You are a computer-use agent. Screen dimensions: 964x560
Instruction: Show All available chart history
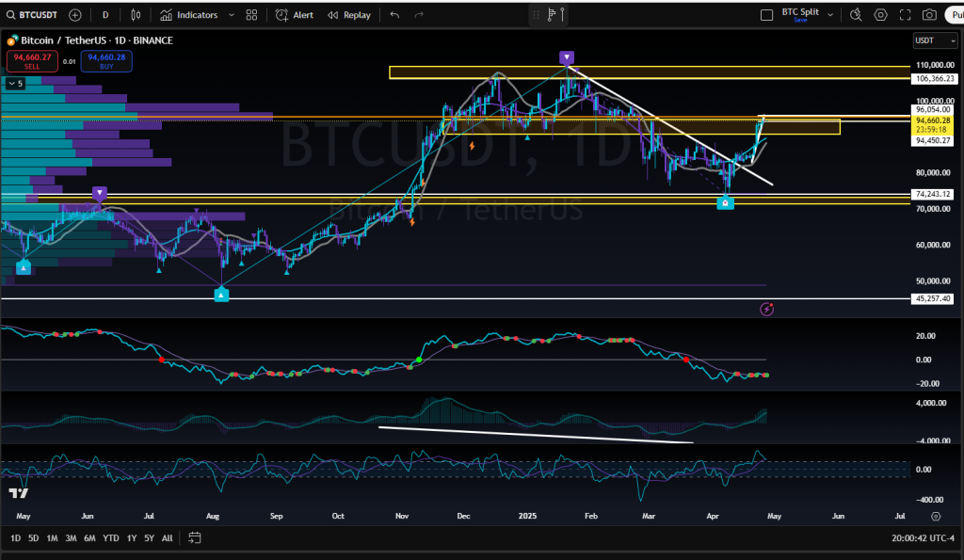point(167,538)
